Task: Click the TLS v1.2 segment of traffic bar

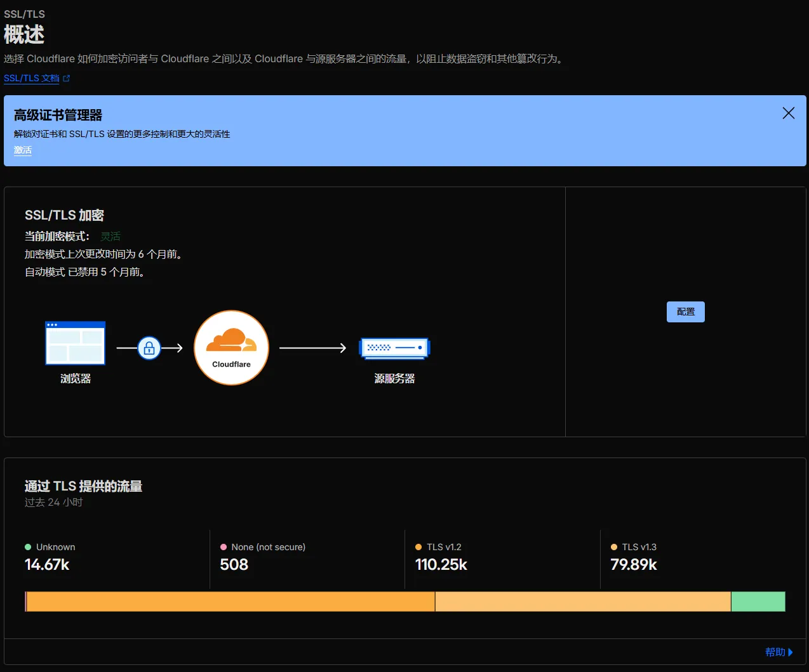Action: point(230,602)
